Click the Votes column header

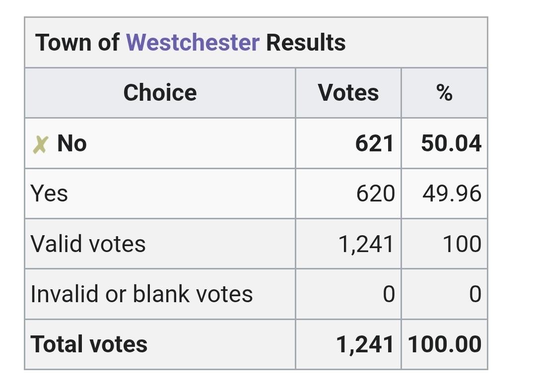348,93
